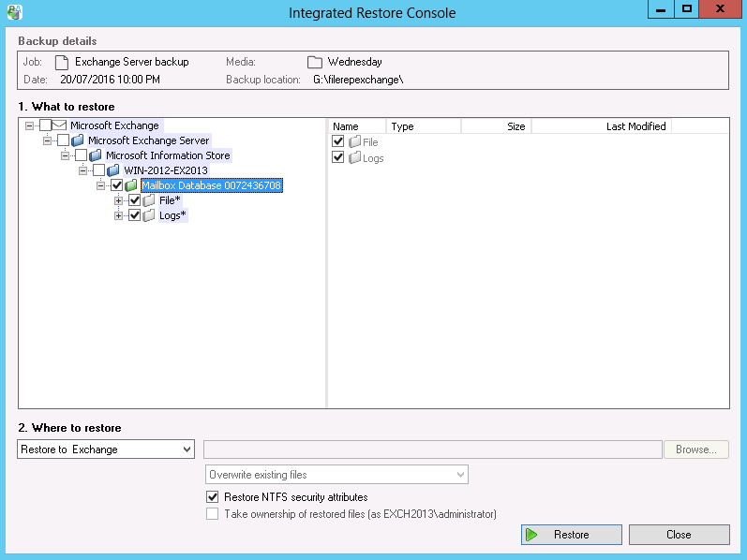The width and height of the screenshot is (747, 560).
Task: Collapse the Microsoft Exchange root node
Action: 30,125
